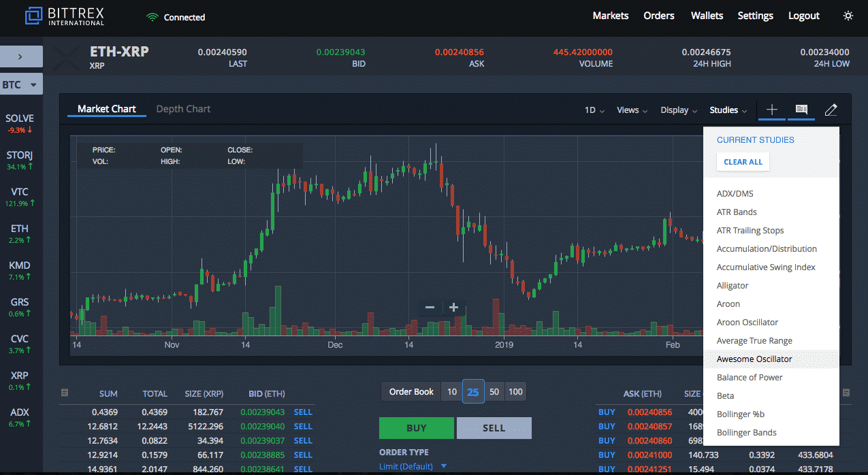868x475 pixels.
Task: Collapse the Studies dropdown
Action: [x=728, y=110]
